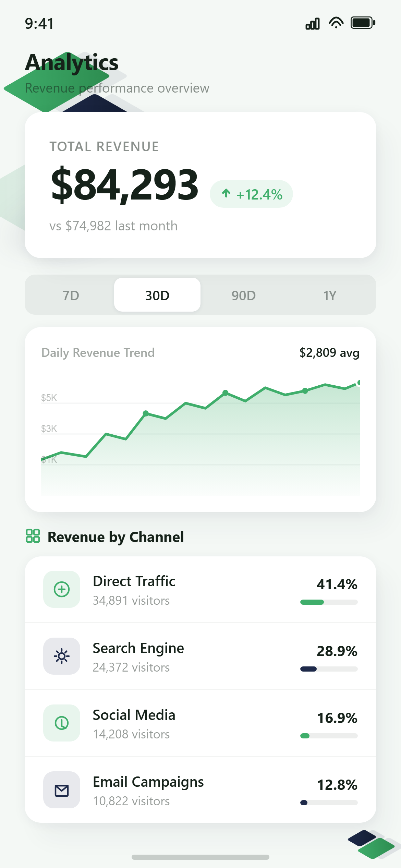The width and height of the screenshot is (401, 868).
Task: Tap the Direct Traffic progress bar
Action: click(x=329, y=602)
